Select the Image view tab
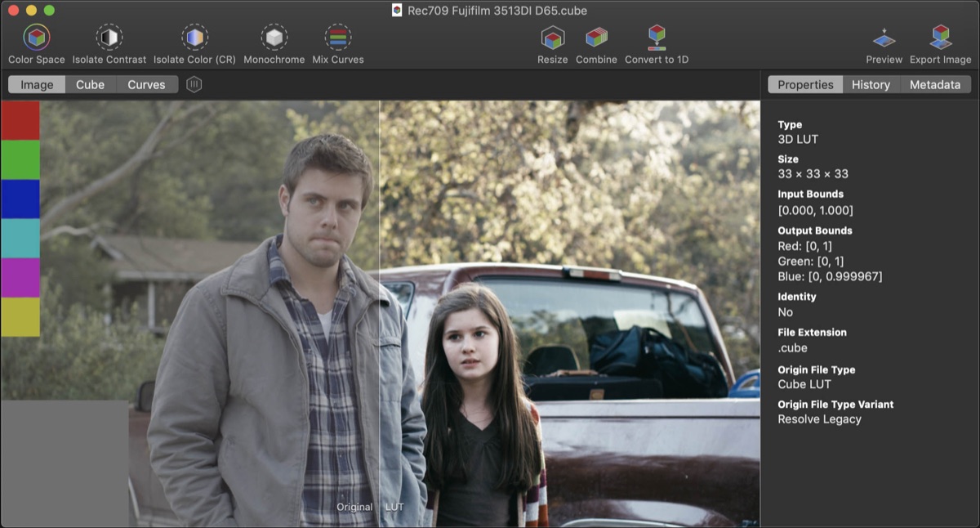This screenshot has width=980, height=528. [x=37, y=84]
